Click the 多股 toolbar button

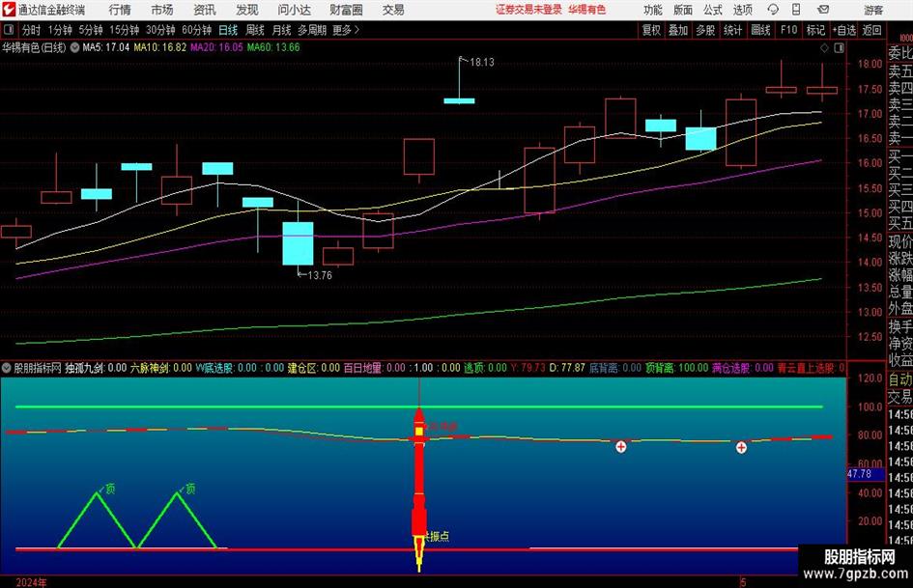click(705, 30)
